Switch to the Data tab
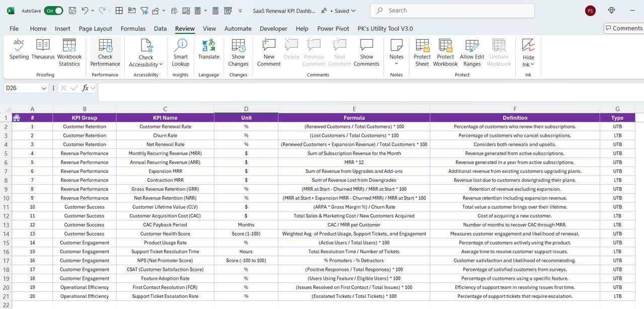This screenshot has height=309, width=644. tap(160, 29)
